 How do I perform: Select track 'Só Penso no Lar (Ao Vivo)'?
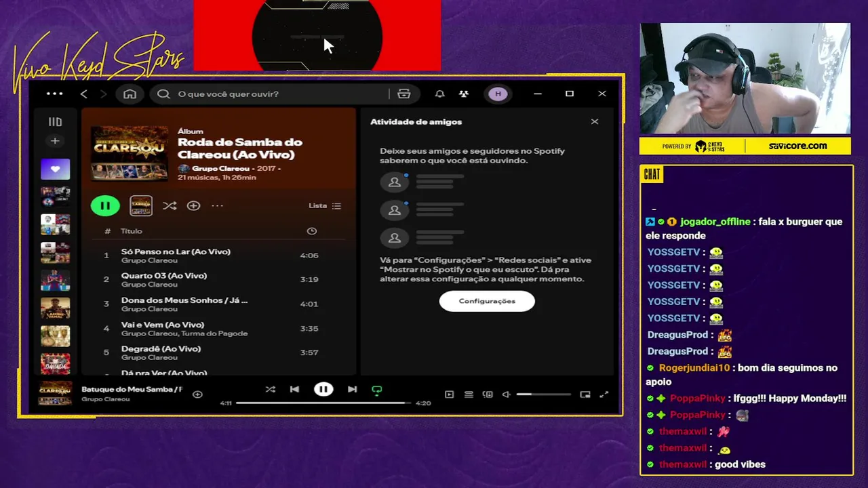point(176,251)
